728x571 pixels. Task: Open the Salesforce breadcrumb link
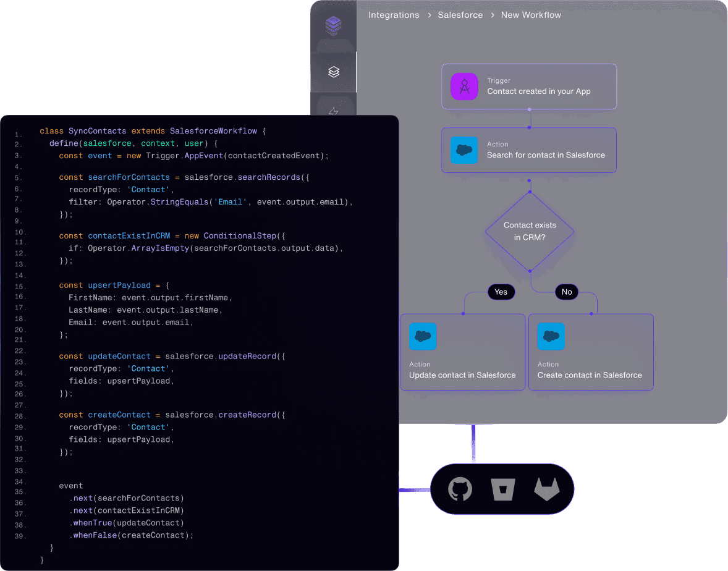pos(460,15)
